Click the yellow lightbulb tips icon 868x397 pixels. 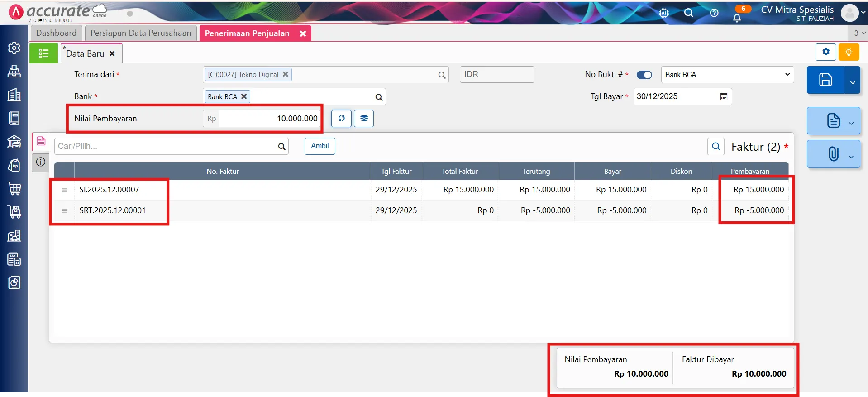(849, 52)
